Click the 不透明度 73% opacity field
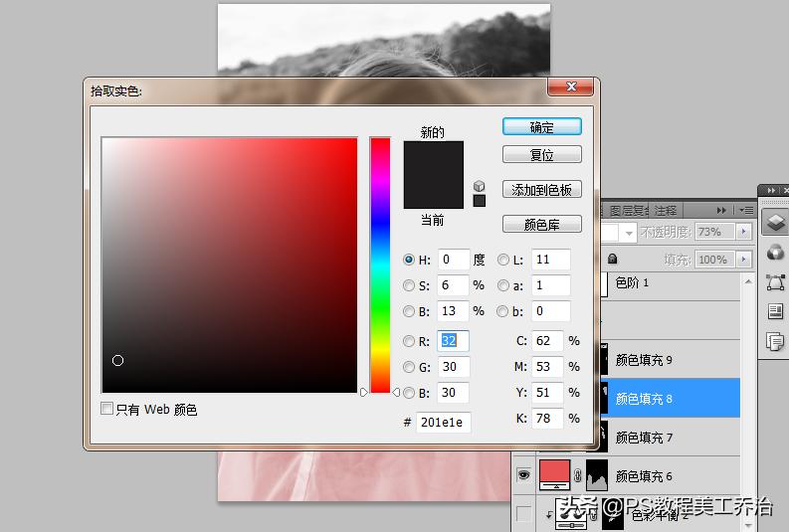Image resolution: width=789 pixels, height=532 pixels. tap(715, 232)
